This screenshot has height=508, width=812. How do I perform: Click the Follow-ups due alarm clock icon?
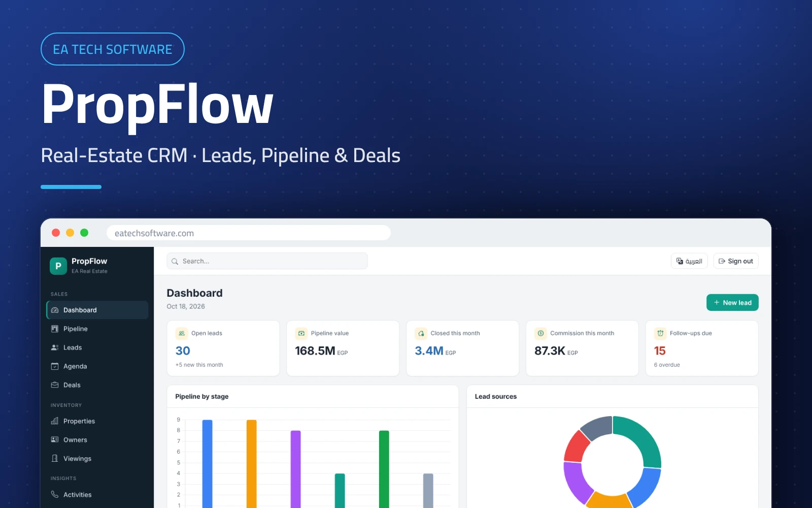(660, 333)
